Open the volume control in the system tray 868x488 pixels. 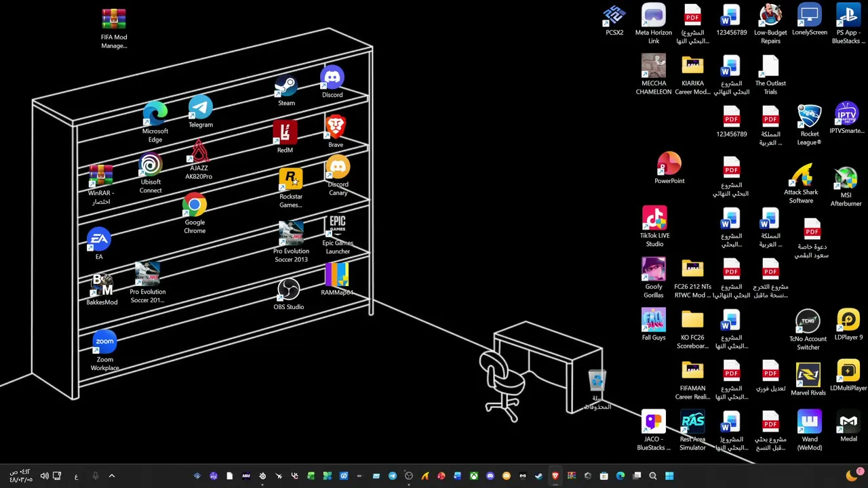[44, 476]
